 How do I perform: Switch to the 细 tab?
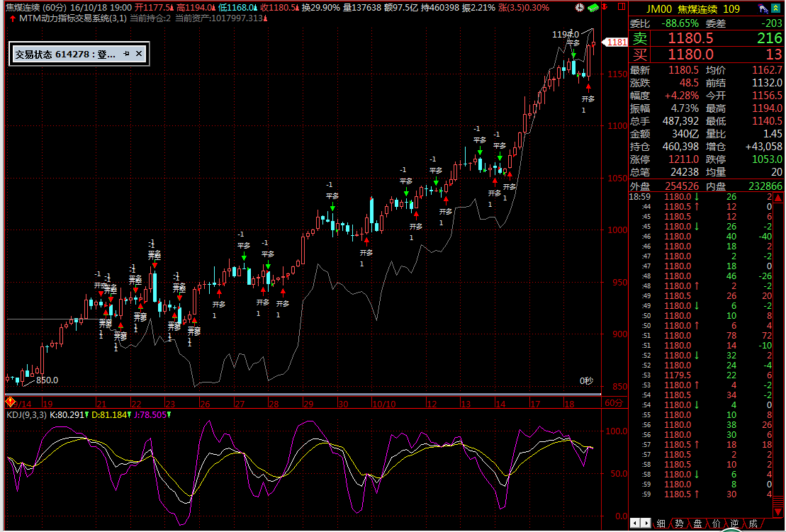tap(661, 523)
